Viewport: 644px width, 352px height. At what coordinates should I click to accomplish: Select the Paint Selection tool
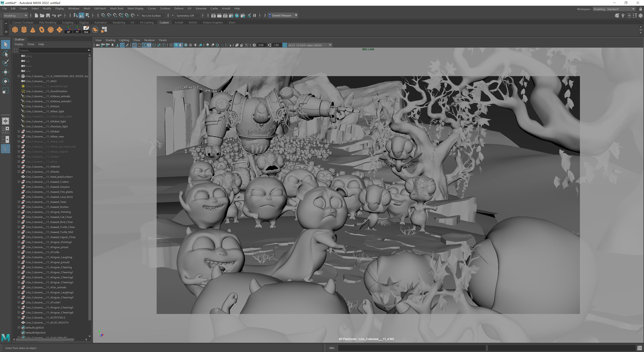(x=6, y=63)
